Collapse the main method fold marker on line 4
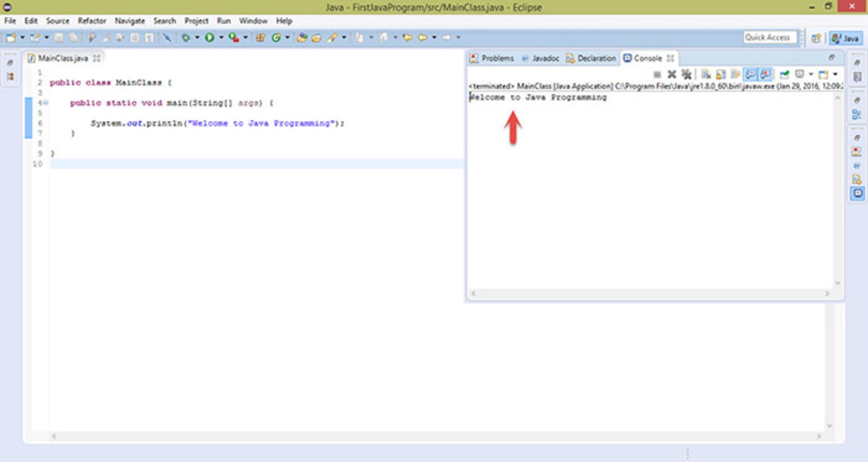 (45, 103)
